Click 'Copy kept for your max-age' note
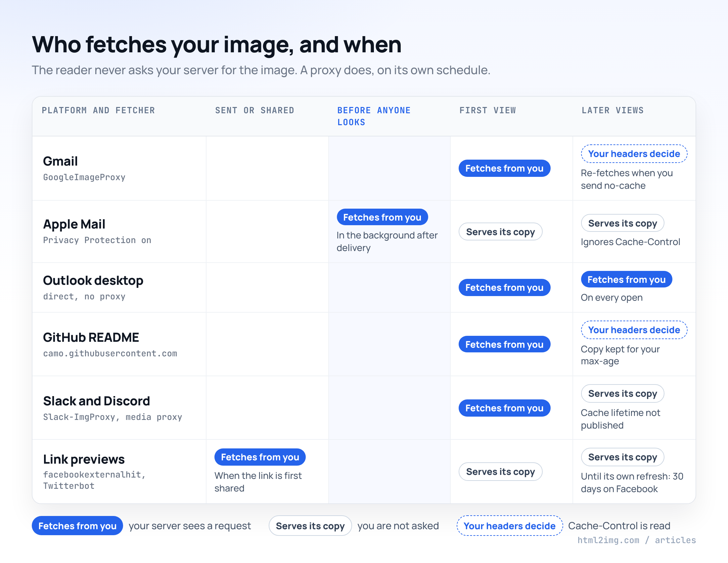The image size is (728, 563). (620, 355)
